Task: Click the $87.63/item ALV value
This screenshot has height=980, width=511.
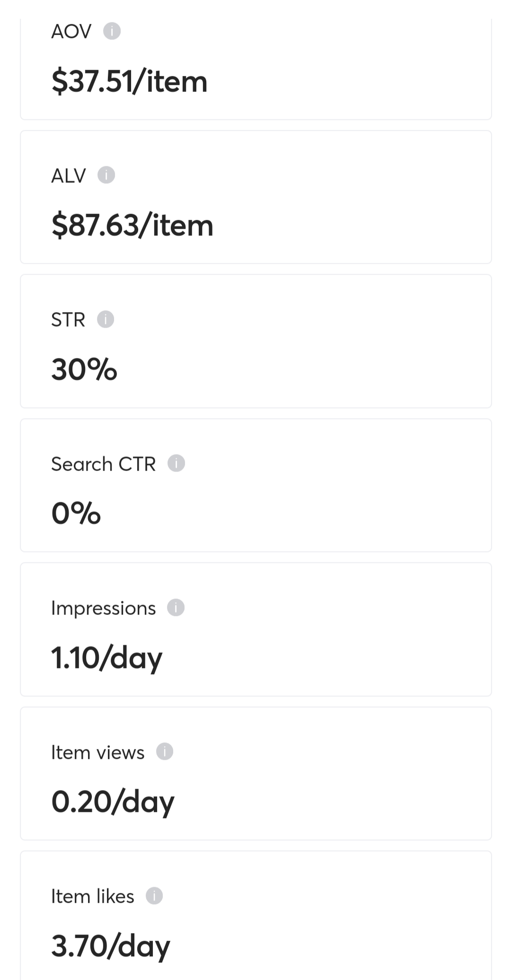Action: [x=132, y=225]
